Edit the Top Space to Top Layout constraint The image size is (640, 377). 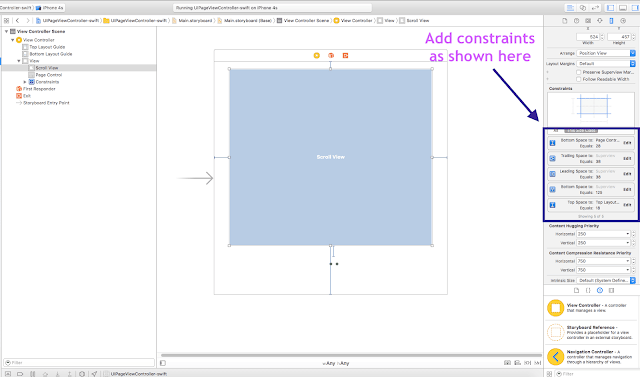click(x=627, y=205)
